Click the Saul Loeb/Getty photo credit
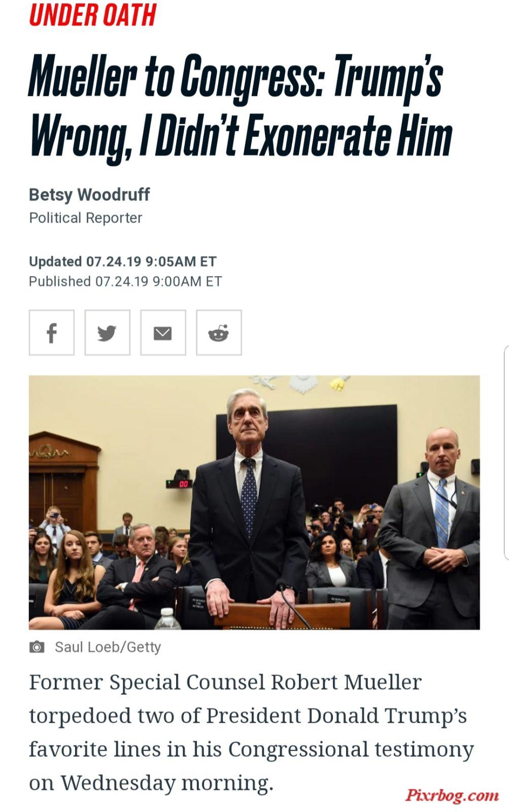The width and height of the screenshot is (509, 812). tap(108, 647)
